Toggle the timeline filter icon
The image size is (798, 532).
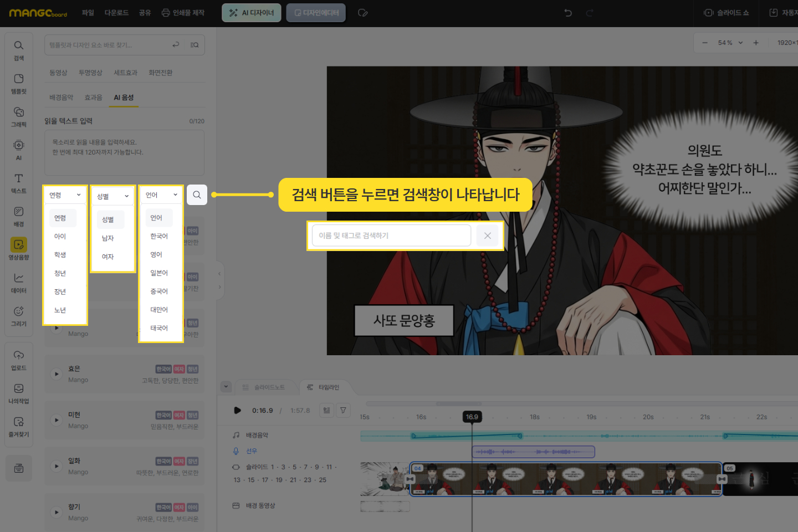point(343,411)
